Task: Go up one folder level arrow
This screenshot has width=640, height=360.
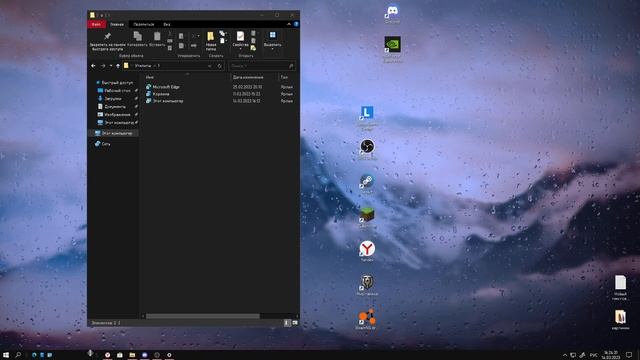Action: 118,66
